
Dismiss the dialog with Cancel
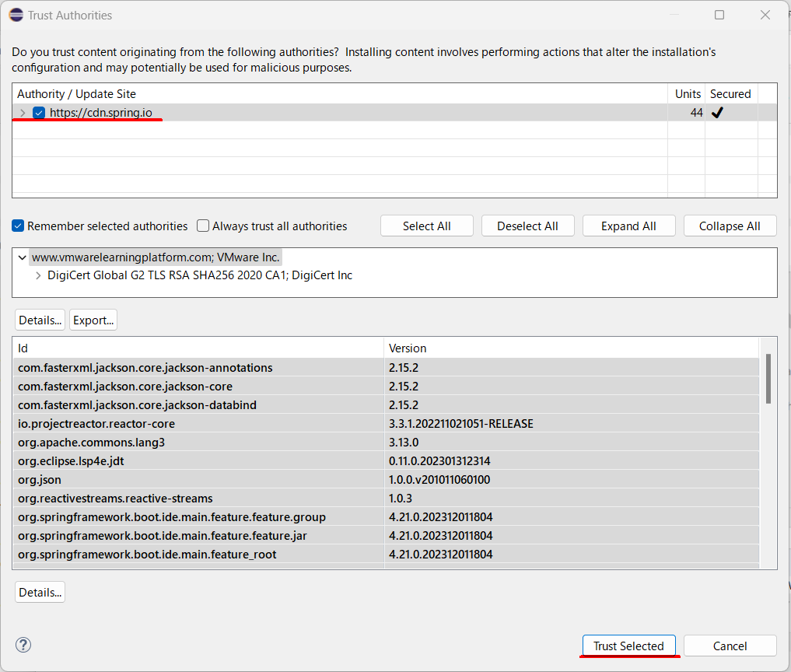pos(730,646)
